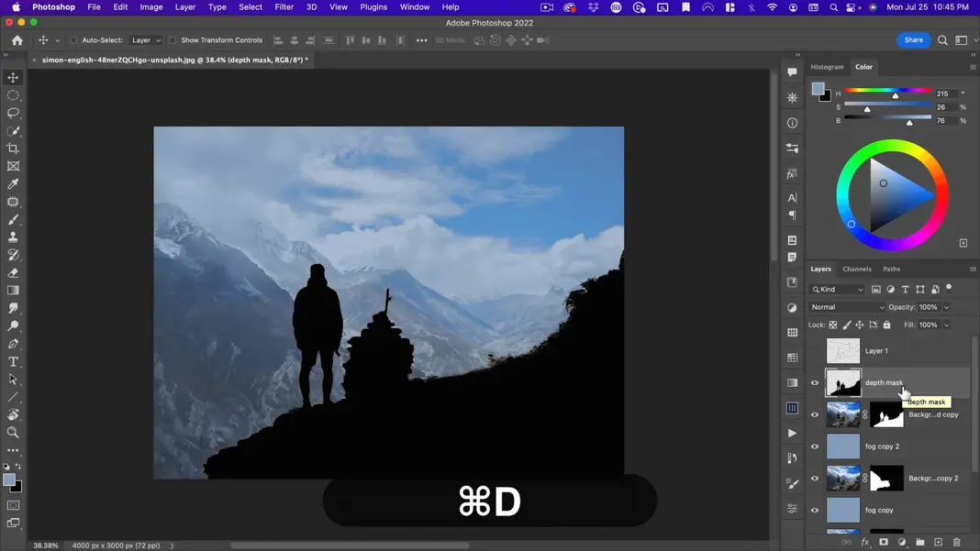Select the Hand tool

pos(13,414)
